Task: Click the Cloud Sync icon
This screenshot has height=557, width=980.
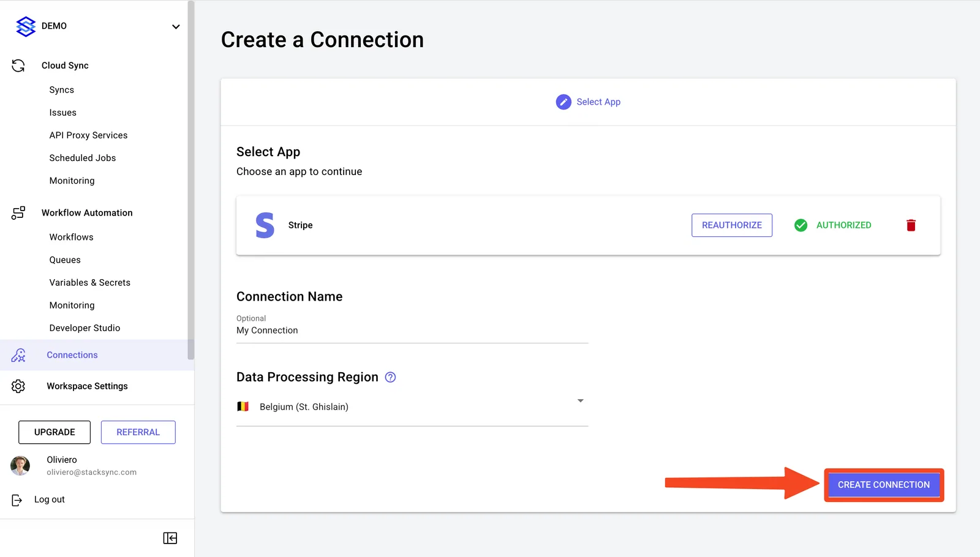Action: [18, 65]
